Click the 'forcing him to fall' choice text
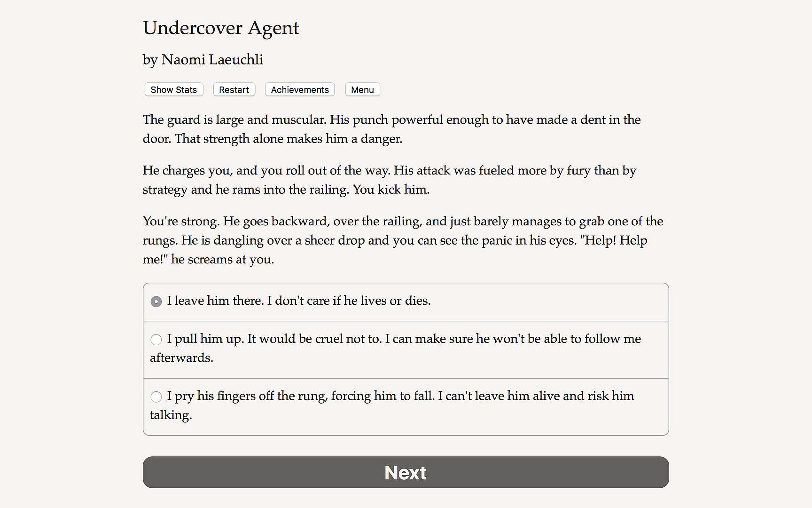This screenshot has width=812, height=508. pos(382,396)
